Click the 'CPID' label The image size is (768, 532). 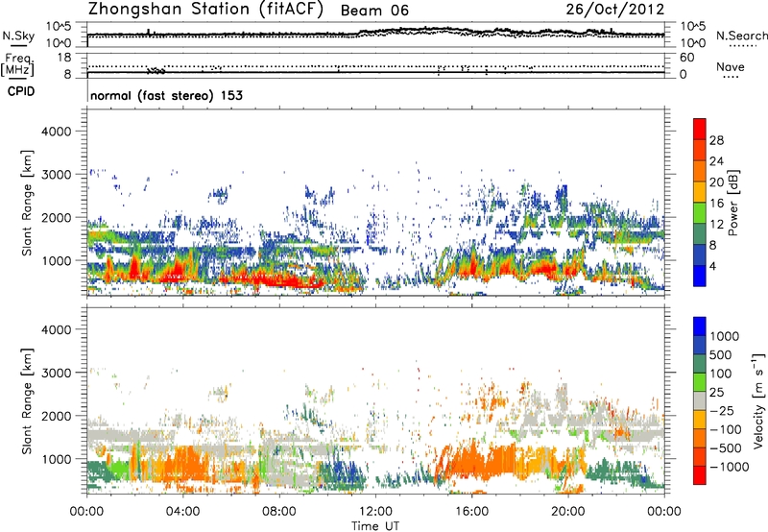coord(21,91)
